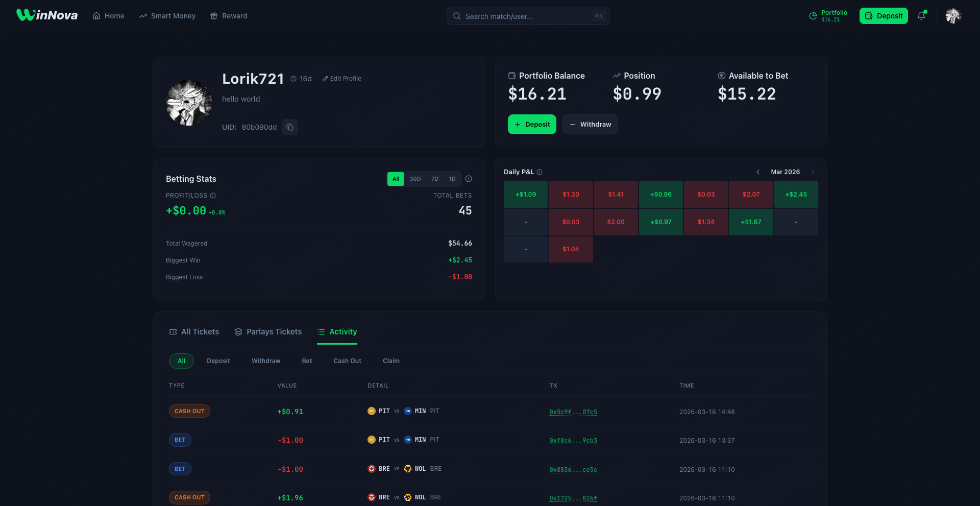Click the Daily P&L info icon
980x506 pixels.
tap(540, 172)
